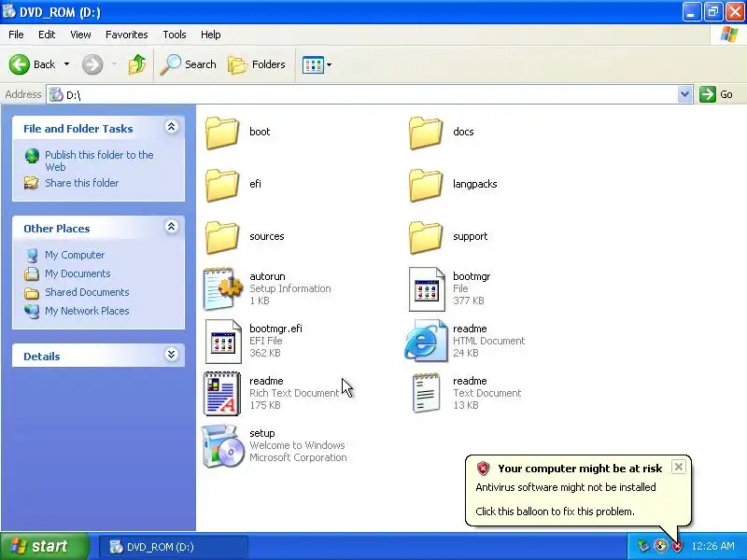Open the Favorites menu
Screen dimensions: 747x560
click(x=127, y=35)
